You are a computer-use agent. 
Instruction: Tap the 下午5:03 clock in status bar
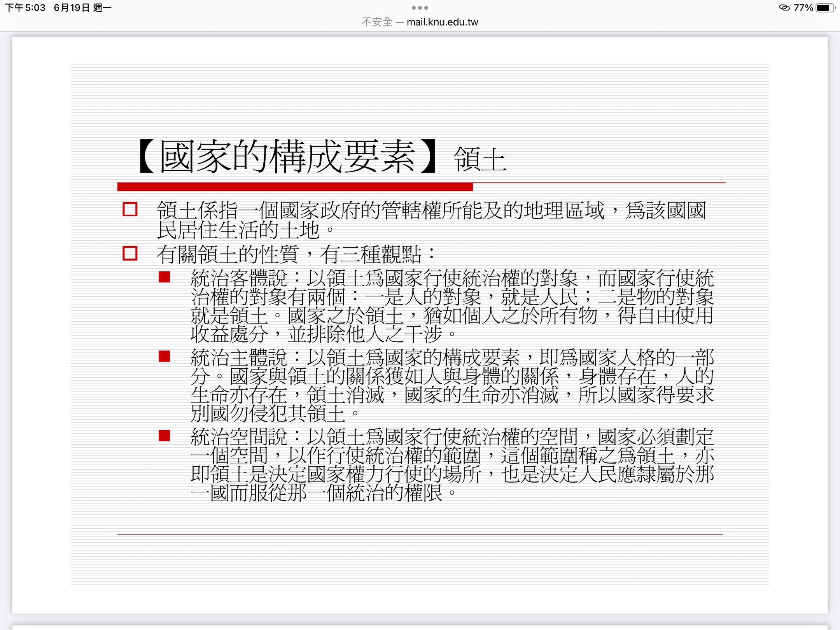click(25, 8)
